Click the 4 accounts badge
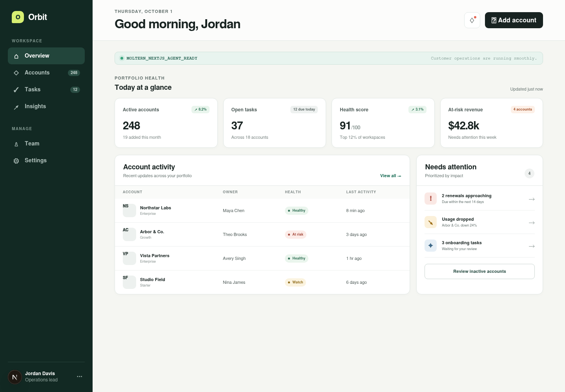 tap(523, 109)
